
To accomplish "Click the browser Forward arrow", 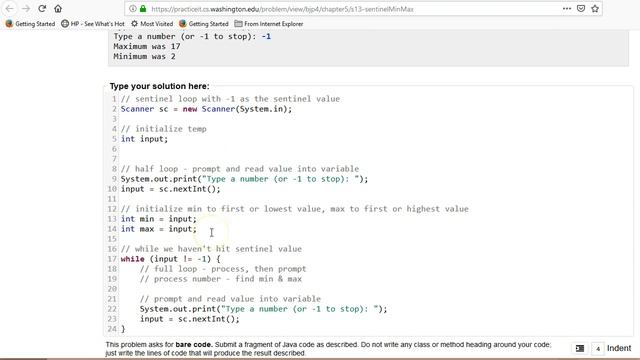I will pyautogui.click(x=26, y=9).
